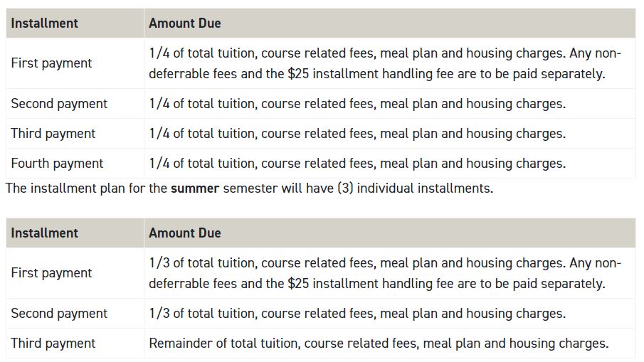Click the First payment amount starting with 1/4
Screen dimensions: 644x362
[384, 63]
